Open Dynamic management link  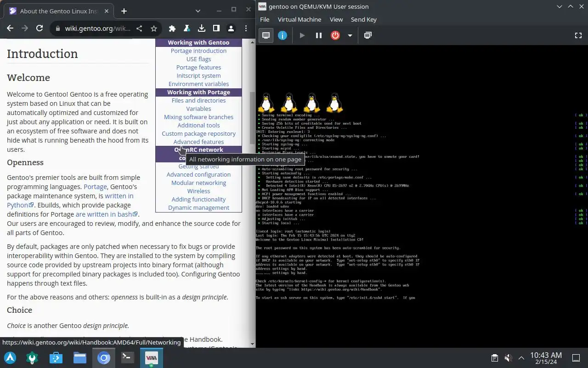198,207
